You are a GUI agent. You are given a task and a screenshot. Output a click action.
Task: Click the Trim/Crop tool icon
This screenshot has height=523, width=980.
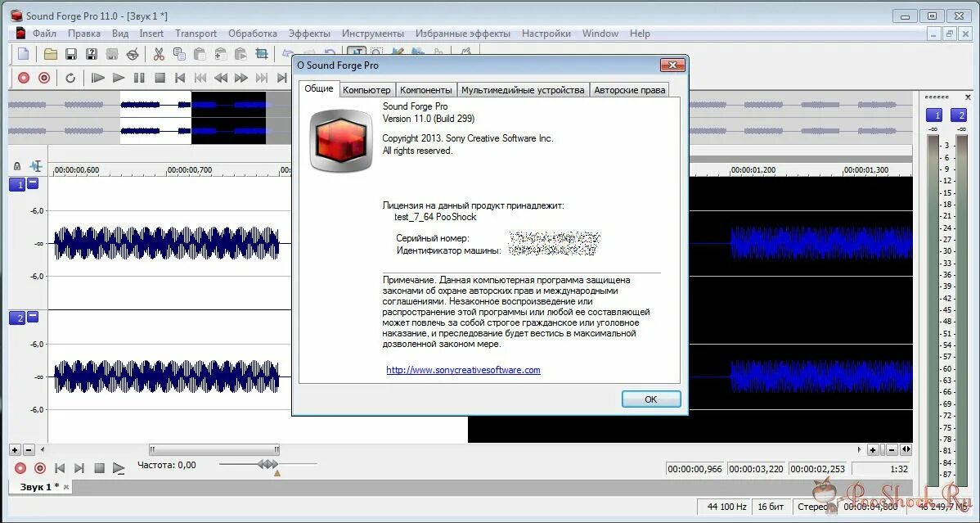pos(261,54)
